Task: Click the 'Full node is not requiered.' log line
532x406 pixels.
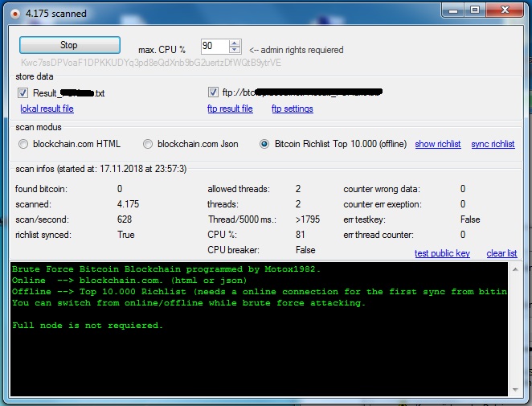Action: (88, 326)
